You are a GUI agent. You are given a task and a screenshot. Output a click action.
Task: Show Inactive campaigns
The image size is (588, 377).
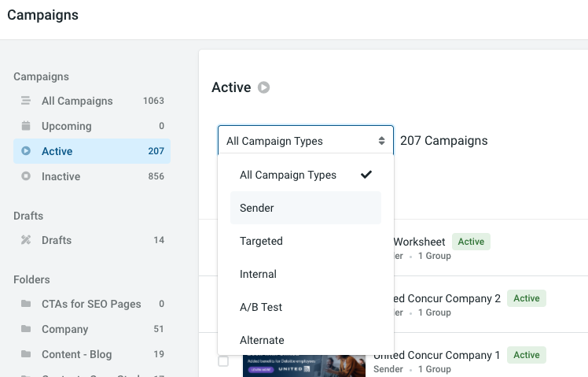tap(92, 176)
